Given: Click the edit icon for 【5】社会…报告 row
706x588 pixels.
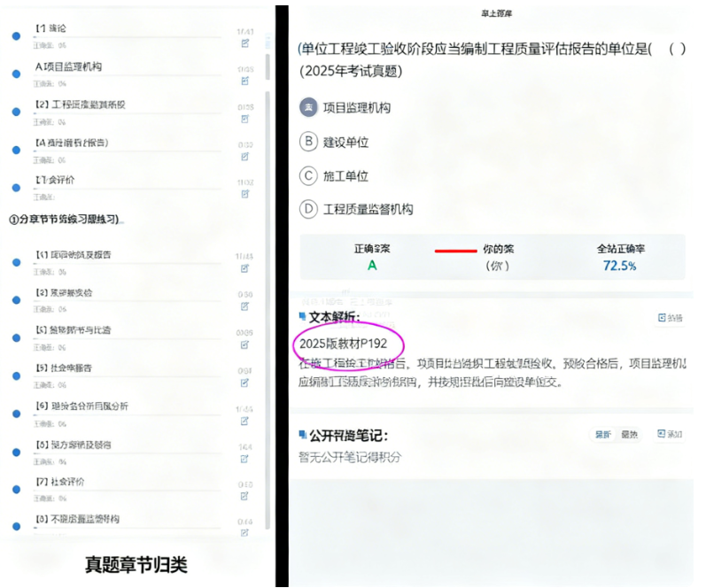Looking at the screenshot, I should 244,383.
